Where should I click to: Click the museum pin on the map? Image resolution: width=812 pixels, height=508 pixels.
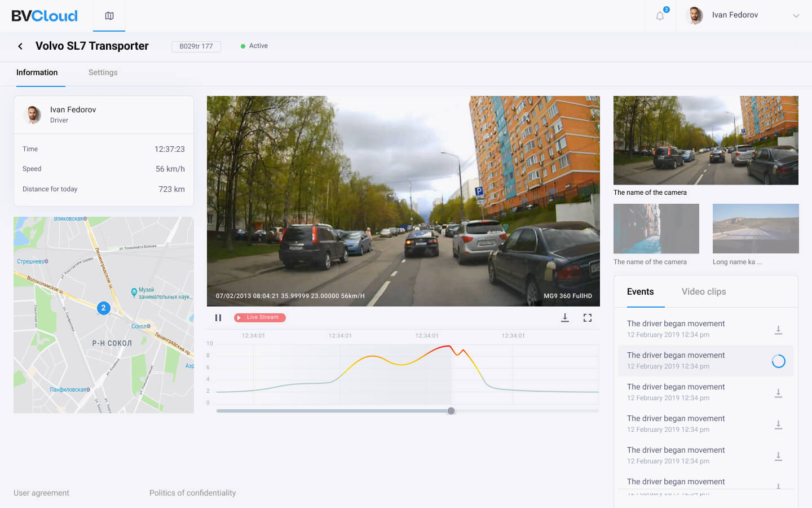pos(134,292)
